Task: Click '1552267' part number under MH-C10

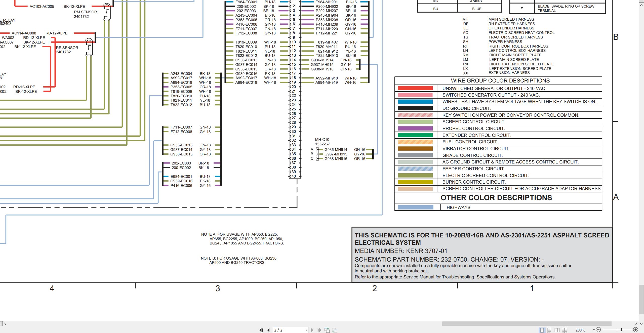Action: point(322,144)
